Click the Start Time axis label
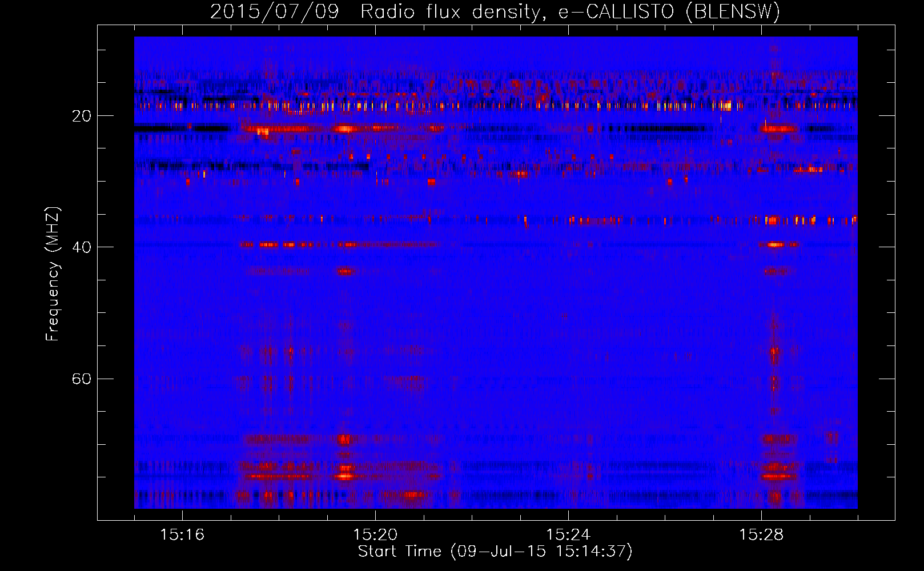Screen dimensions: 924x571 click(x=495, y=552)
